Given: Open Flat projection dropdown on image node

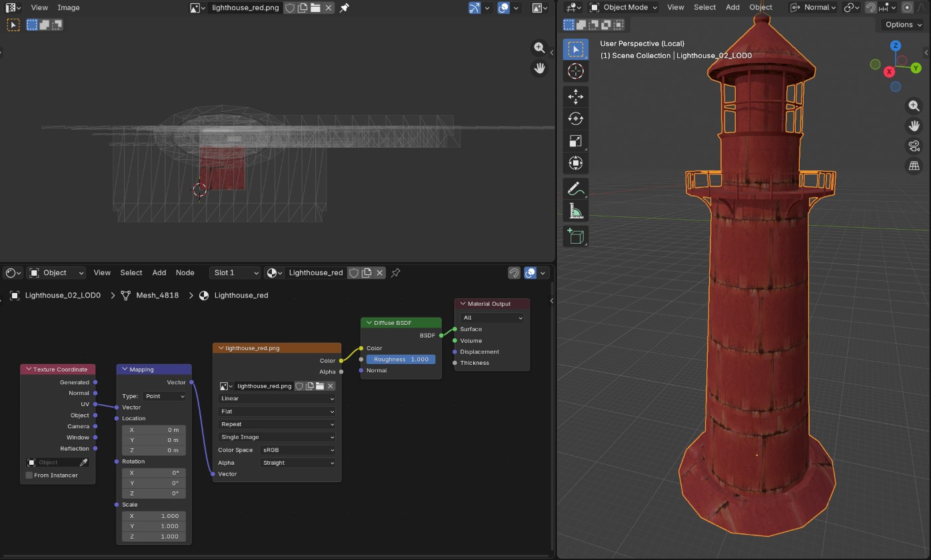Looking at the screenshot, I should click(x=277, y=412).
